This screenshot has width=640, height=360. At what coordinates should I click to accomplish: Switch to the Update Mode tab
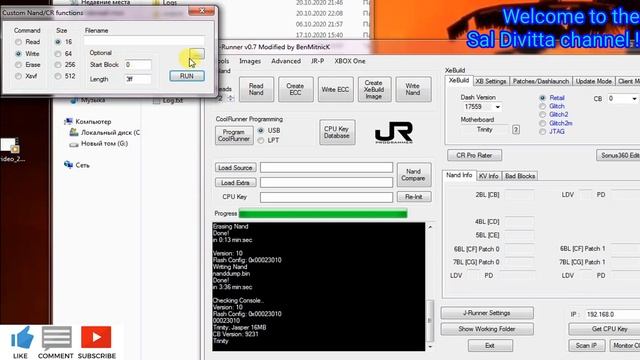(593, 81)
